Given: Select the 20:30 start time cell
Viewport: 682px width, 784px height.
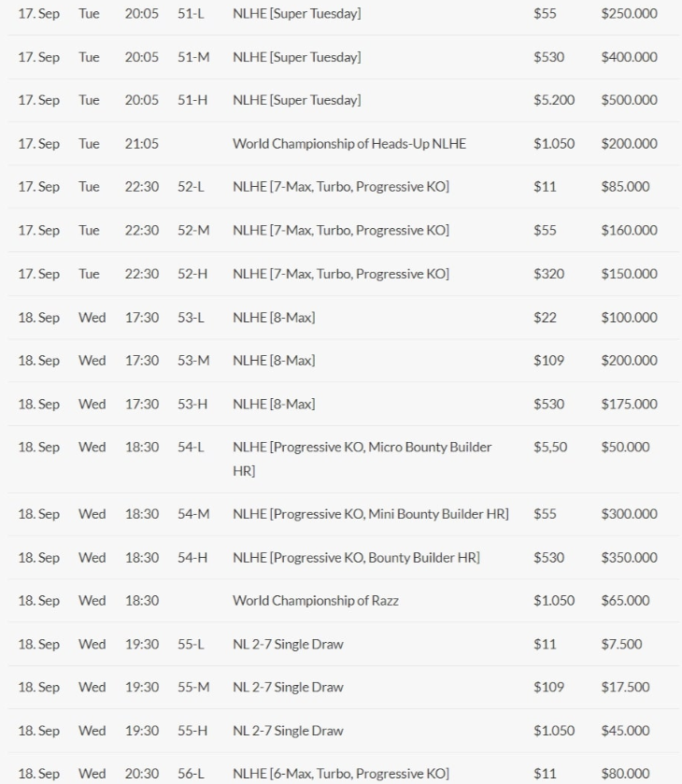Looking at the screenshot, I should (x=142, y=774).
